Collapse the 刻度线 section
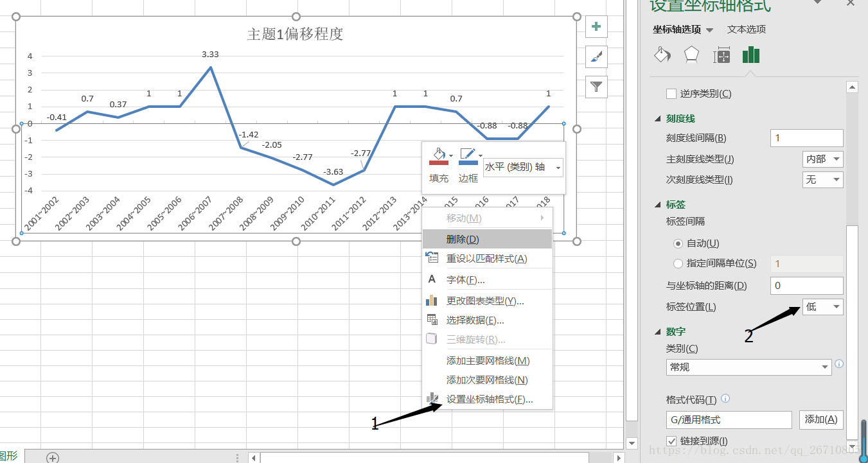 [658, 119]
